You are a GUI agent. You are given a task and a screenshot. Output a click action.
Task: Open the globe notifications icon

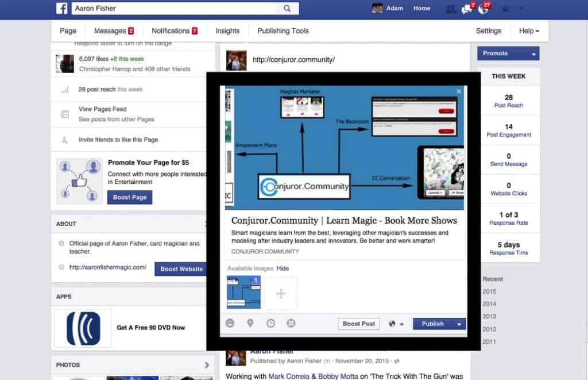tap(483, 8)
